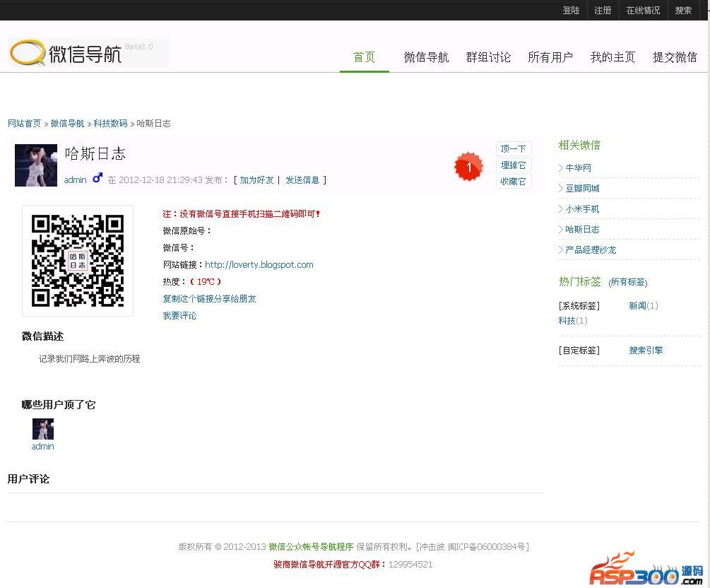Click the 埋掉它 button

513,165
